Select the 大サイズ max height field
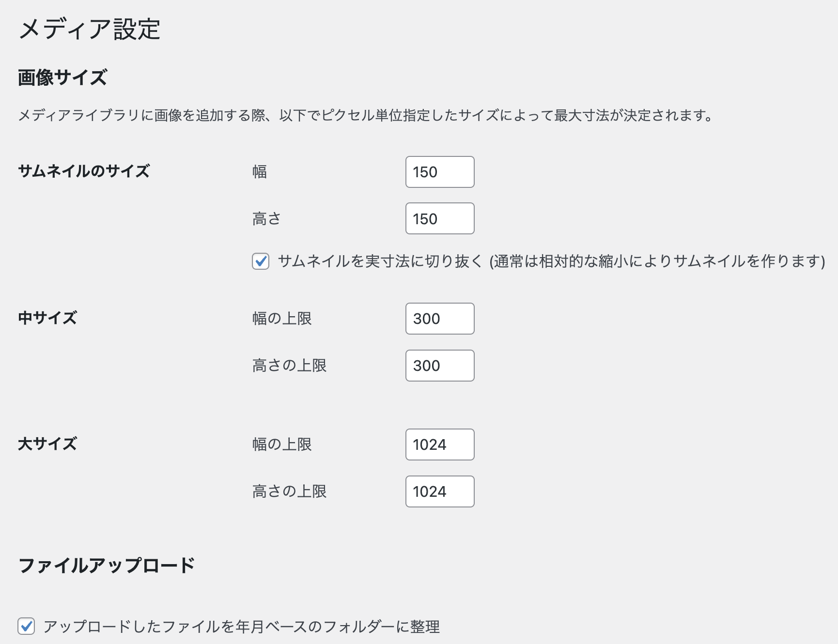Viewport: 838px width, 644px height. pos(439,491)
